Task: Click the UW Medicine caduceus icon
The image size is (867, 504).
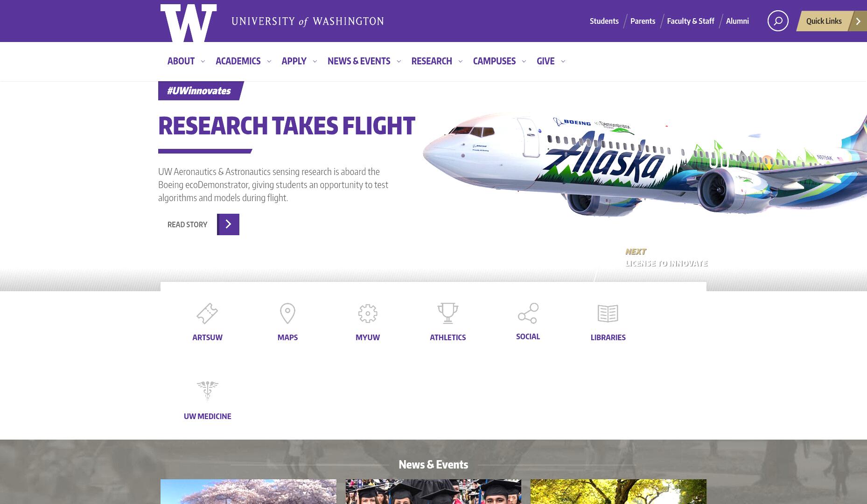Action: click(207, 391)
